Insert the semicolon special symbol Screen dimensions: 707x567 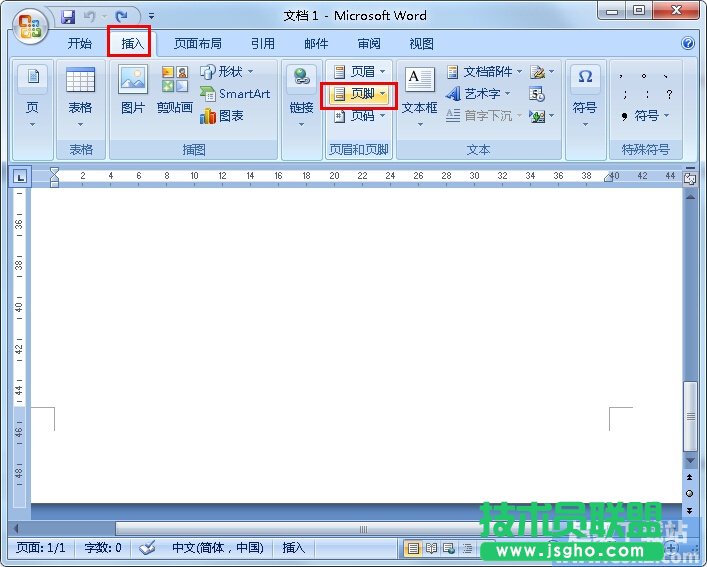coord(624,94)
